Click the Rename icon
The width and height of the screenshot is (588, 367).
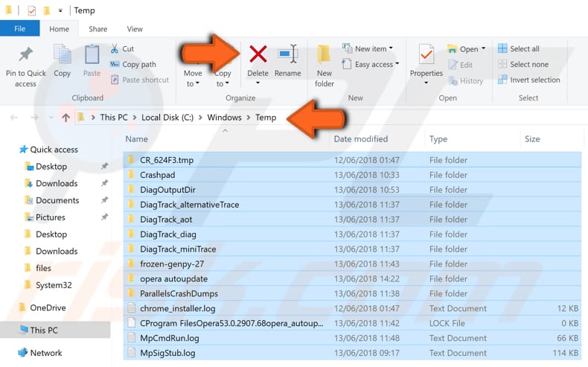click(287, 54)
